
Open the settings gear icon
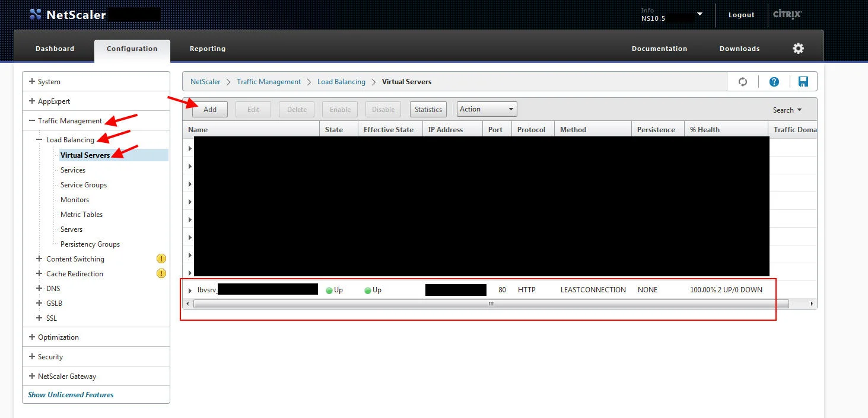click(x=799, y=49)
